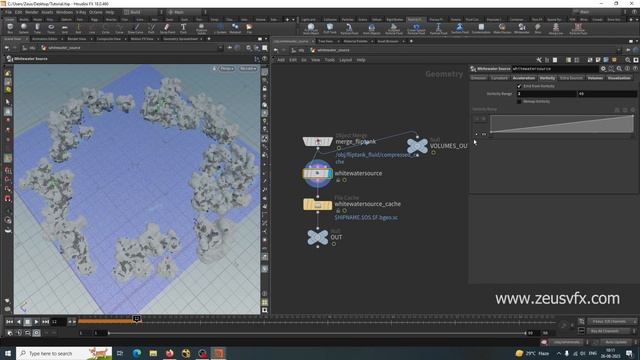Open the Render menu
640x360 pixels.
[31, 12]
